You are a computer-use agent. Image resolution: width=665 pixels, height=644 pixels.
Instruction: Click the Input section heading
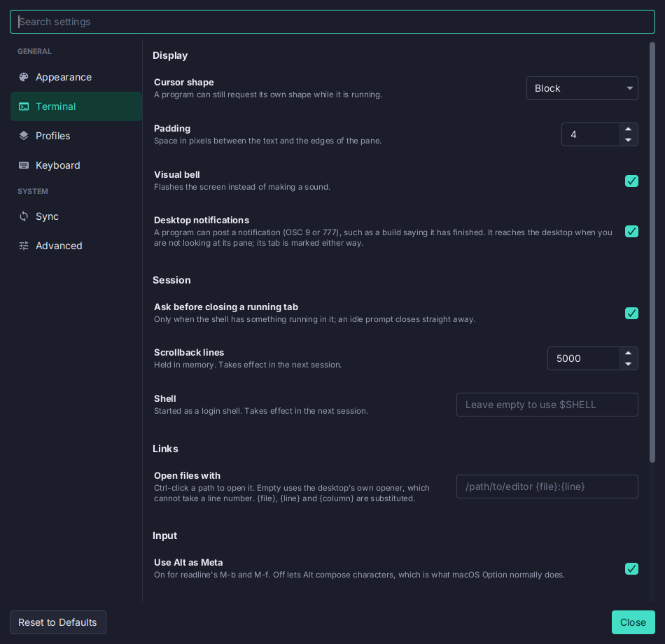point(165,535)
